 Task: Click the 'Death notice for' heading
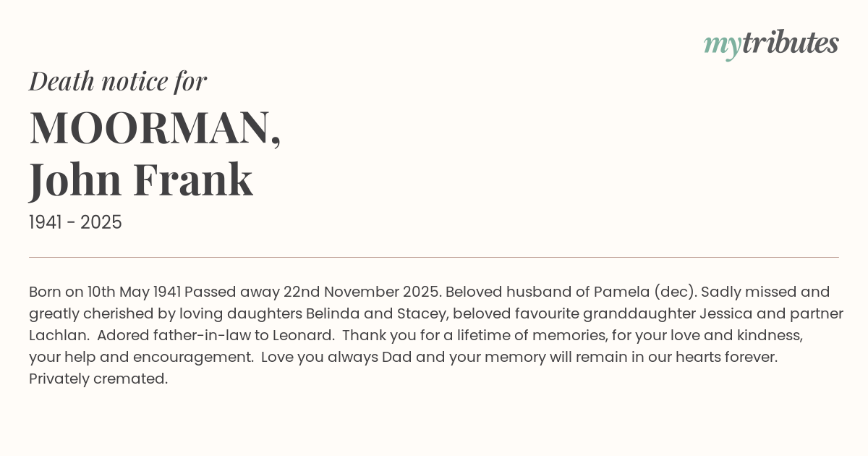point(118,81)
